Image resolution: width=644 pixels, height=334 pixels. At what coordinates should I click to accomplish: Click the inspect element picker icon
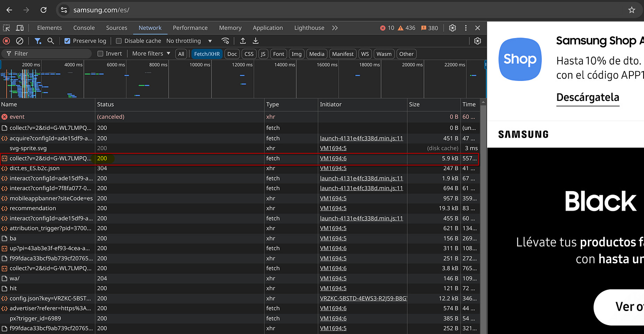(x=7, y=28)
